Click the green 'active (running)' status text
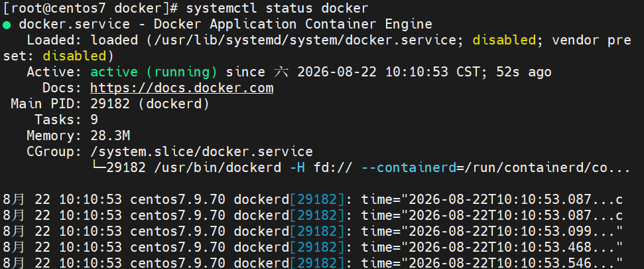Viewport: 644px width, 269px height. click(154, 72)
